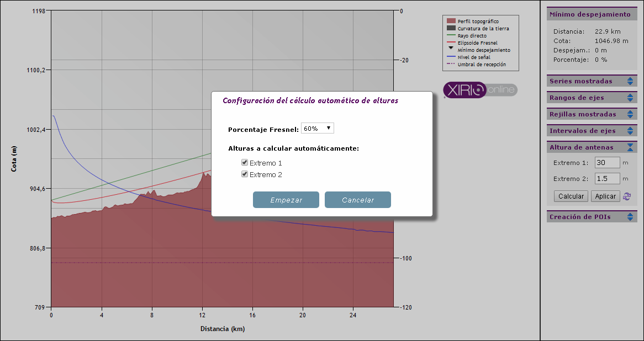Expand Creación de POIs arrow icon
Viewport: 644px width, 341px height.
[630, 217]
